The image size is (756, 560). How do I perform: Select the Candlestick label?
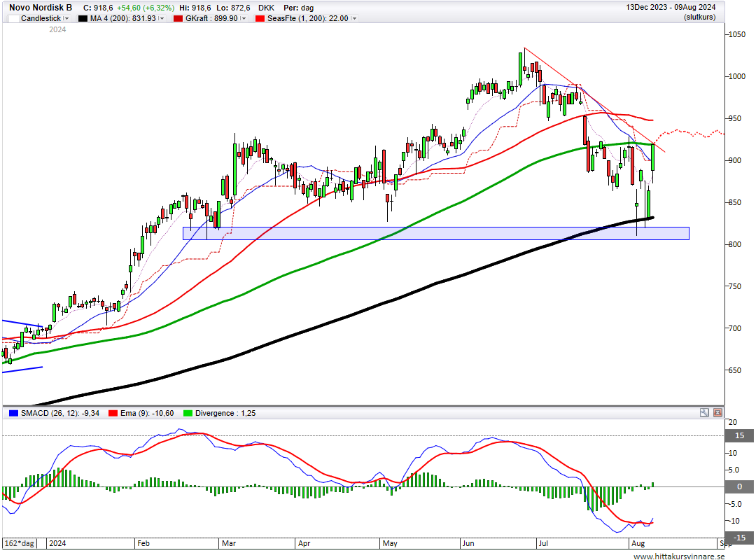41,18
